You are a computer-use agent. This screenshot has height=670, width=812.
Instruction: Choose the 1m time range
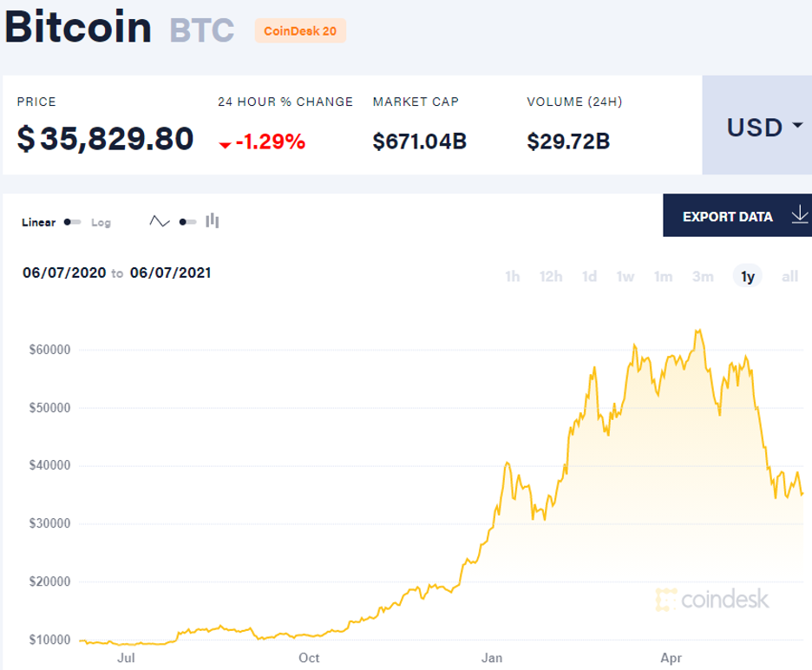pos(664,277)
